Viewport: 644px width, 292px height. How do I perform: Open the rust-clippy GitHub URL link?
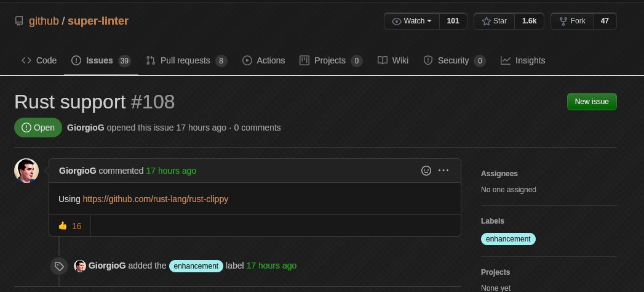(x=155, y=199)
